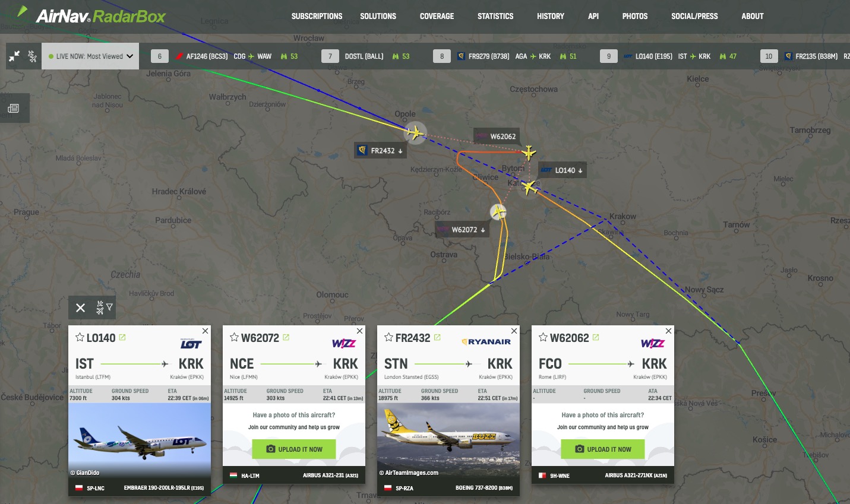Favorite flight W62072 with the star

tap(234, 337)
